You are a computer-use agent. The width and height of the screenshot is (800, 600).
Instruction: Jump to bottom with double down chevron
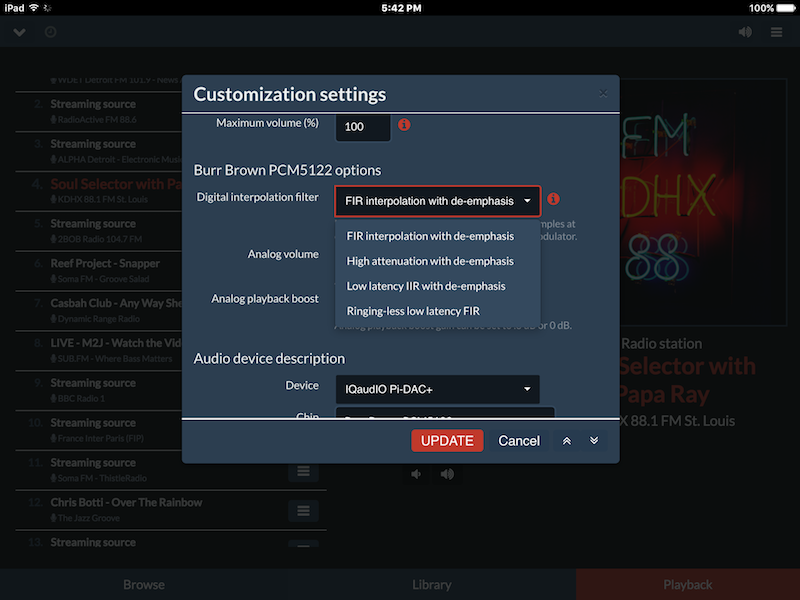[x=594, y=441]
